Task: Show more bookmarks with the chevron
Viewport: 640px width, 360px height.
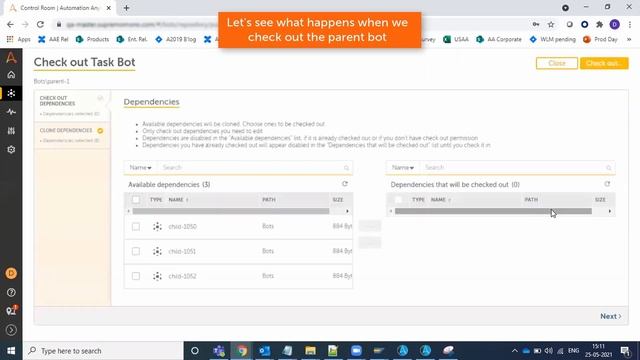Action: pos(629,40)
